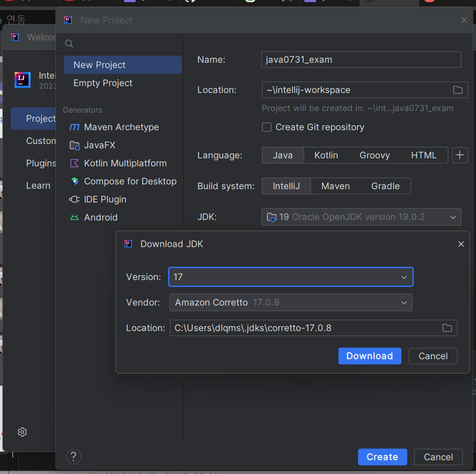This screenshot has width=476, height=474.
Task: Click the Kotlin Multiplatform icon
Action: point(74,164)
